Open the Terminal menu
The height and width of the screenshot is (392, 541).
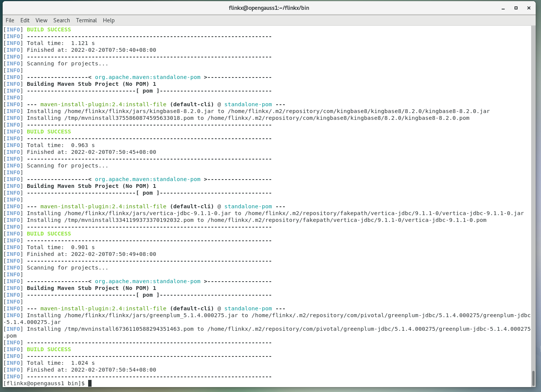(x=86, y=20)
